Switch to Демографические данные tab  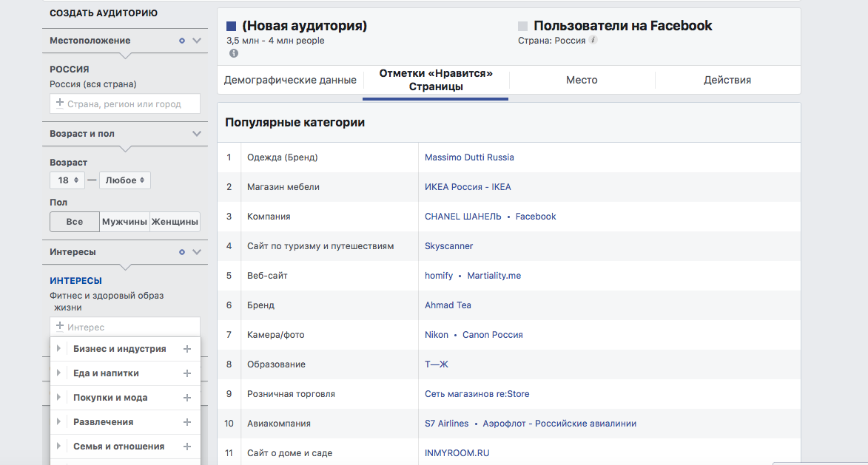[290, 80]
